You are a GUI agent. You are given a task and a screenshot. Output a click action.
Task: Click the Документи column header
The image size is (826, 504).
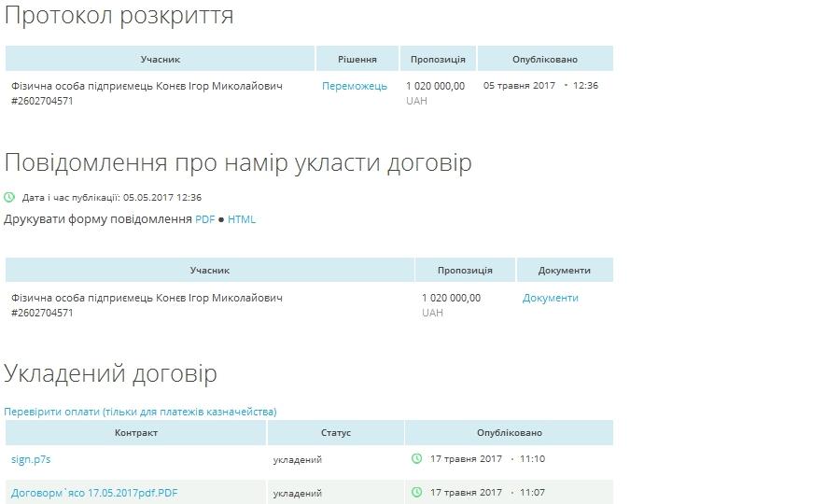tap(565, 271)
